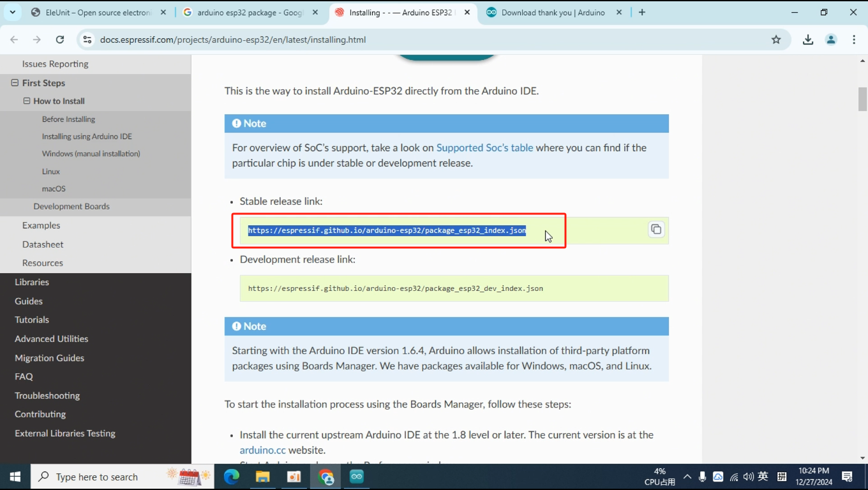Open the notification center icon
The image size is (868, 490).
pyautogui.click(x=848, y=477)
